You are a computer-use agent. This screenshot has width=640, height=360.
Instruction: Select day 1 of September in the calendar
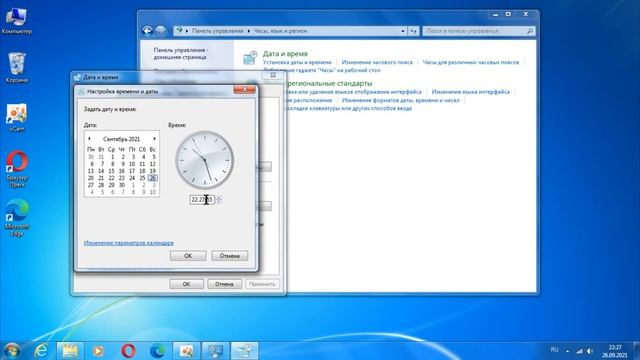pos(112,157)
